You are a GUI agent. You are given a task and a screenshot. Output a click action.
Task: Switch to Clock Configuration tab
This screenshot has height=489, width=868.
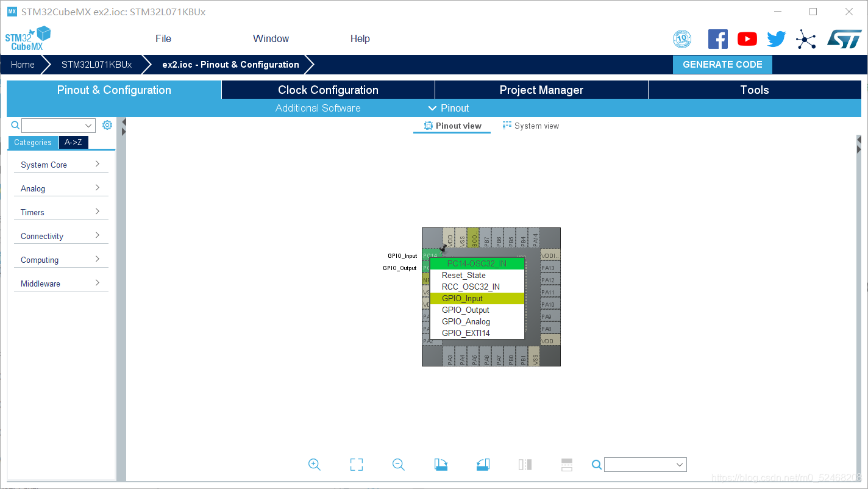[x=328, y=90]
